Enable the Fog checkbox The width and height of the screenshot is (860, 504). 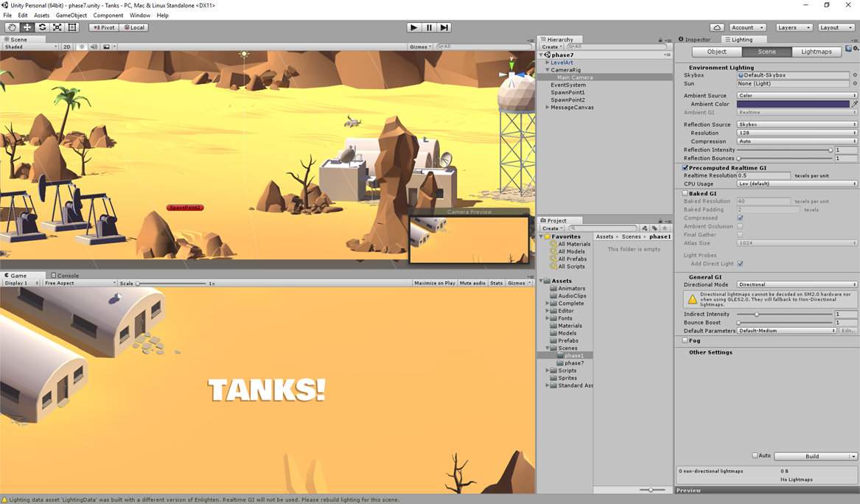(x=685, y=340)
